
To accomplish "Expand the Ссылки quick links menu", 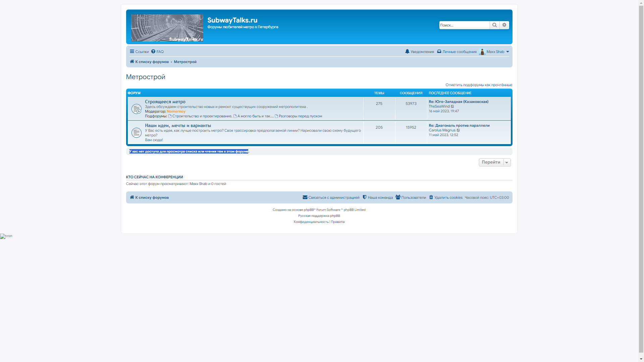I will 139,52.
